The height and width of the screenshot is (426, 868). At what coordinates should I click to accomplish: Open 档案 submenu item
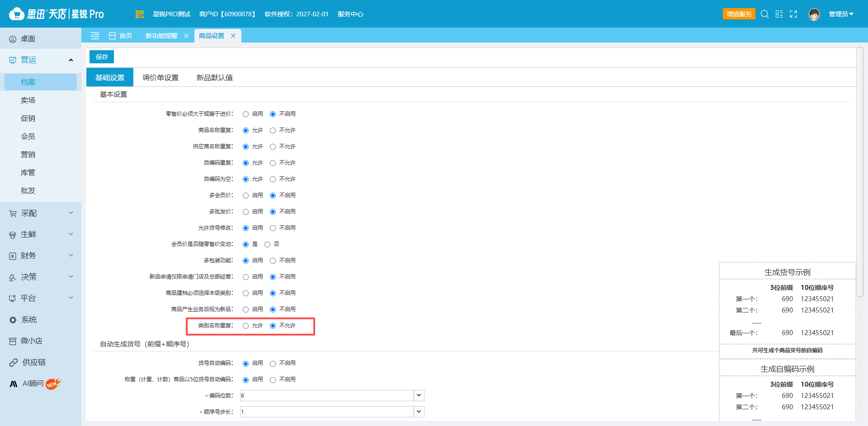41,82
